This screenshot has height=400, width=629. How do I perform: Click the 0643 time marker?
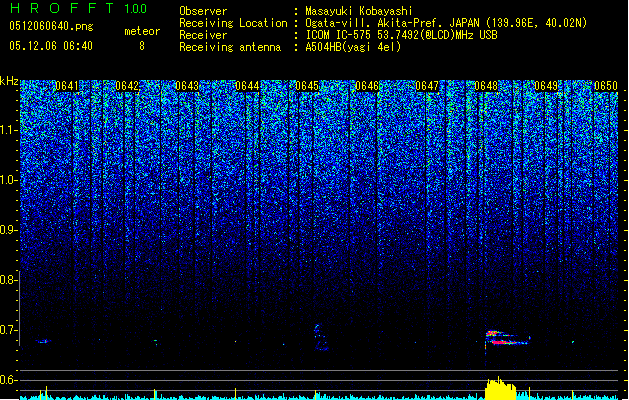tap(187, 86)
